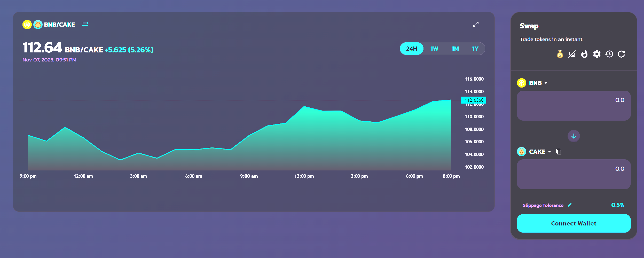Click the 102.0000 price axis label
Viewport: 644px width, 258px height.
(x=474, y=167)
